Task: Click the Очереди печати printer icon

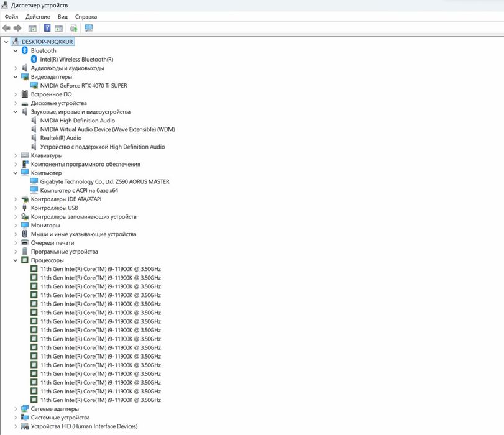Action: point(25,242)
